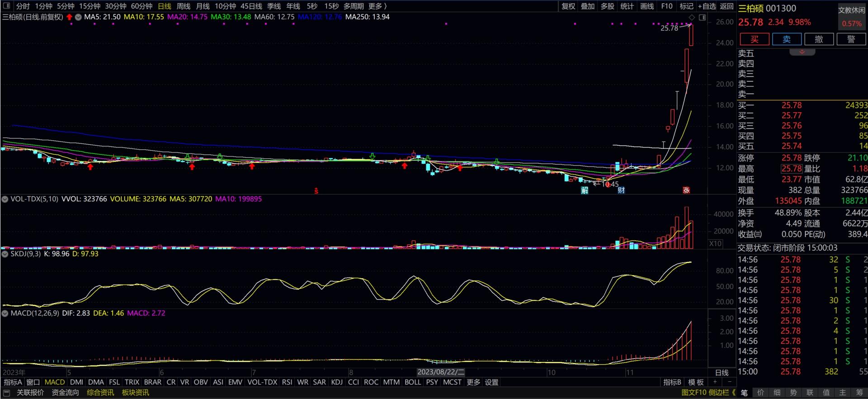Viewport: 868px width, 399px height.
Task: Open 关联报价 related quotes tab
Action: (x=30, y=393)
